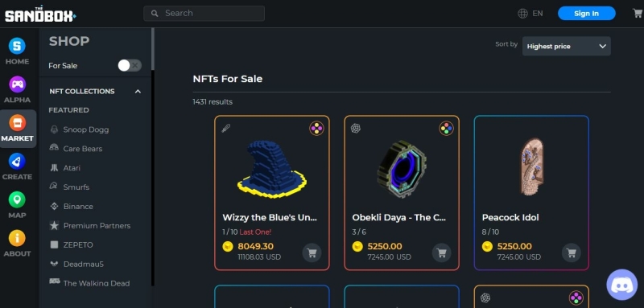The image size is (644, 308).
Task: Add Wizzy the Blue's item to cart
Action: 312,253
